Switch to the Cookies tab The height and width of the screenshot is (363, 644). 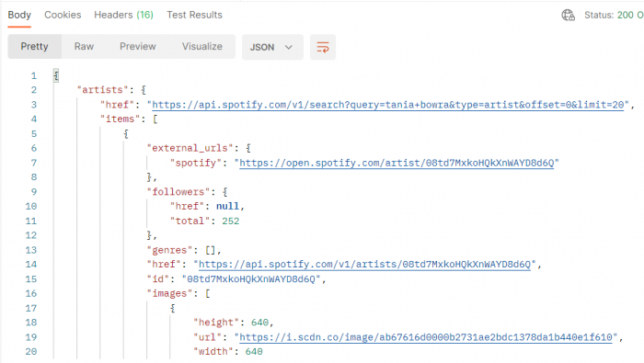pos(63,15)
